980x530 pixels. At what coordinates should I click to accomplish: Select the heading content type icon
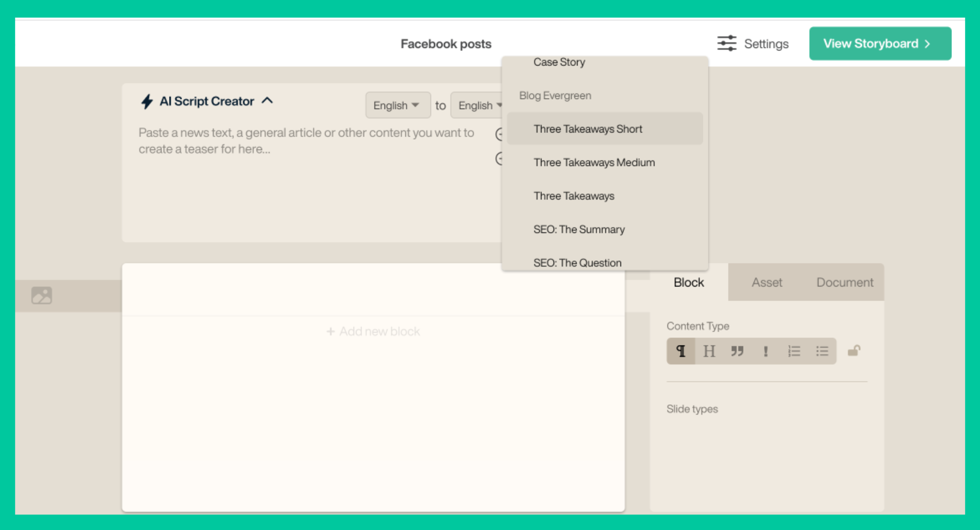click(x=709, y=351)
